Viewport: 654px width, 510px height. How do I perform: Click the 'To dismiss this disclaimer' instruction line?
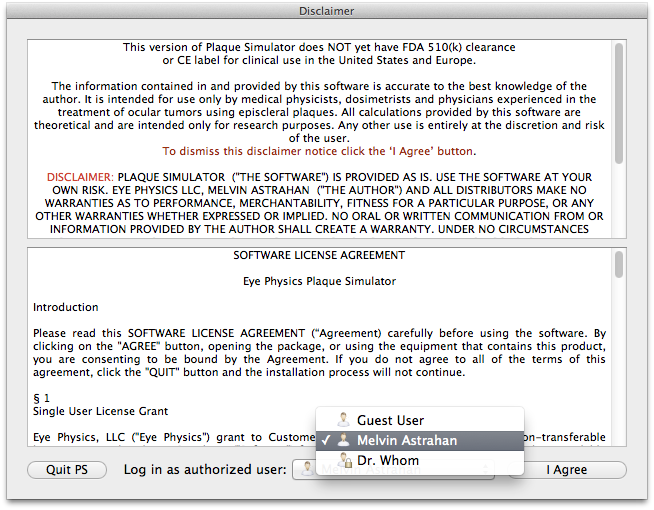tap(319, 151)
